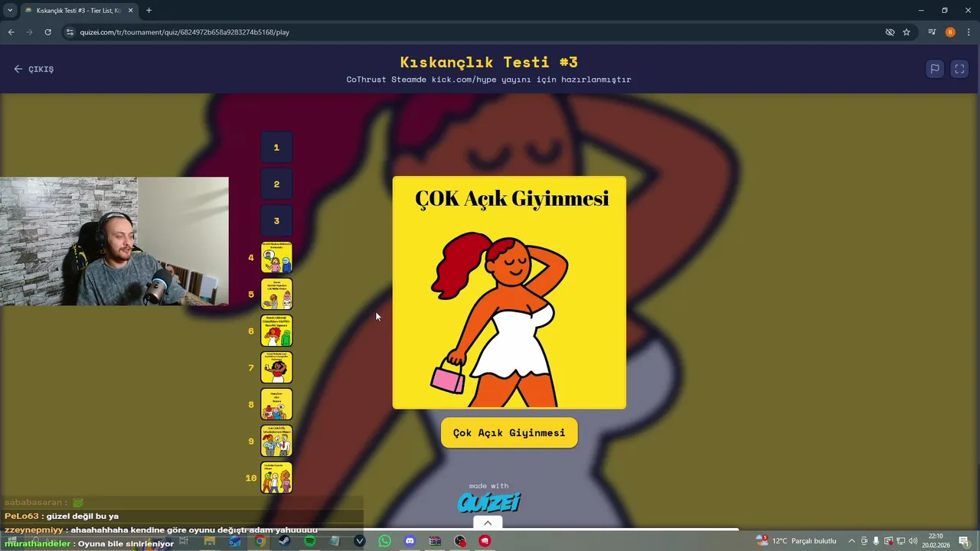Click the ÇOK Açık Giyinmesi card image
Image resolution: width=980 pixels, height=551 pixels.
(x=509, y=292)
